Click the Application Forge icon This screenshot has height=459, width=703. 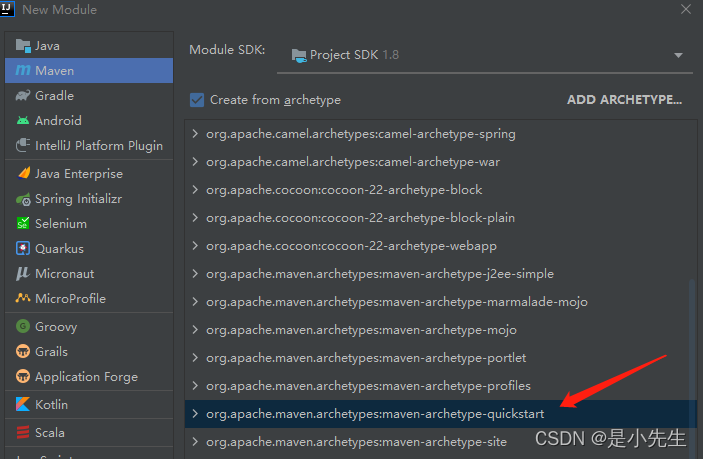(23, 376)
